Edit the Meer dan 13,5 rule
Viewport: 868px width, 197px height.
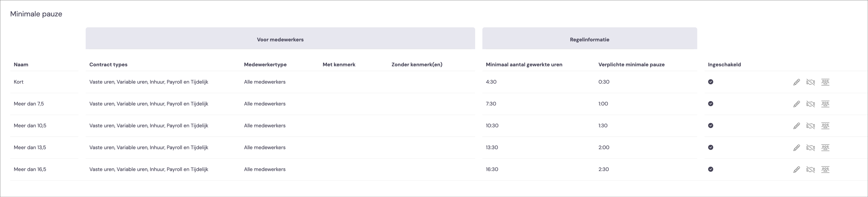pyautogui.click(x=796, y=147)
